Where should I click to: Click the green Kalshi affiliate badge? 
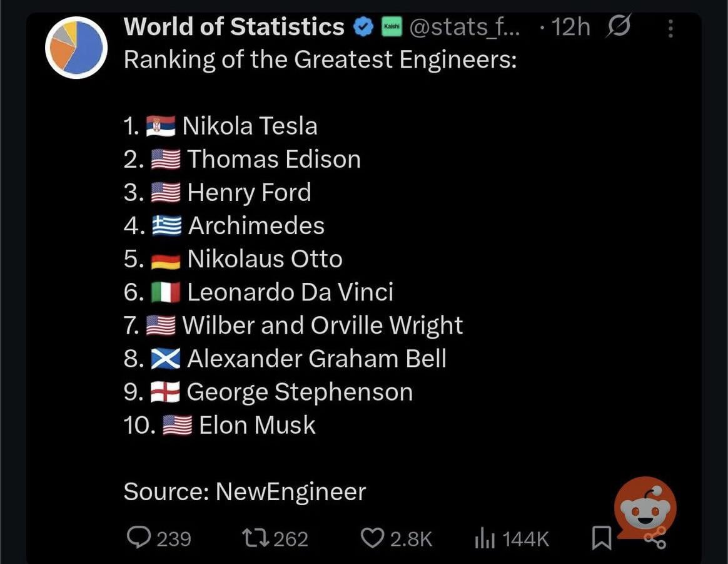(392, 27)
